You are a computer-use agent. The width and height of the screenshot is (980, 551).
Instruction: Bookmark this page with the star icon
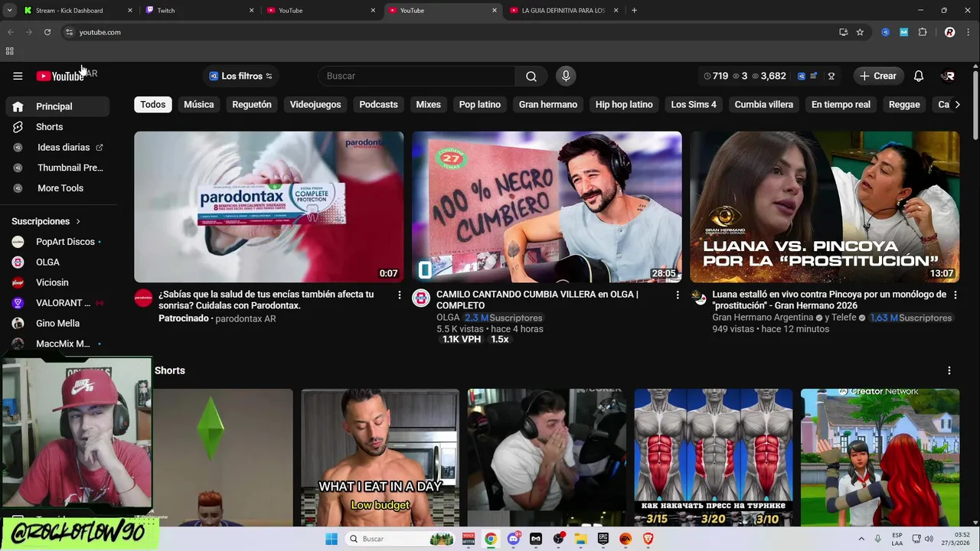[860, 32]
